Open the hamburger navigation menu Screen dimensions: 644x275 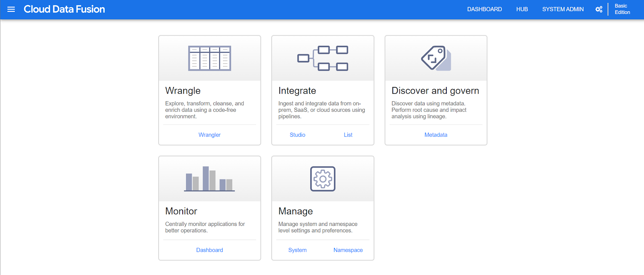click(x=11, y=9)
